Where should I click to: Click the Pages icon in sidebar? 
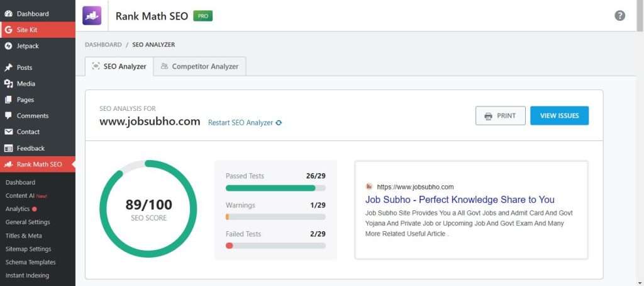click(8, 100)
